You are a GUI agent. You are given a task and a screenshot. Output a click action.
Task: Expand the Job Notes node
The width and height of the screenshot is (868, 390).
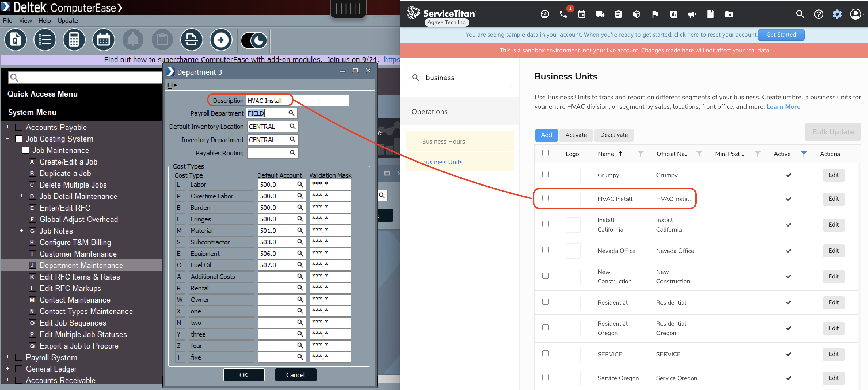[22, 231]
